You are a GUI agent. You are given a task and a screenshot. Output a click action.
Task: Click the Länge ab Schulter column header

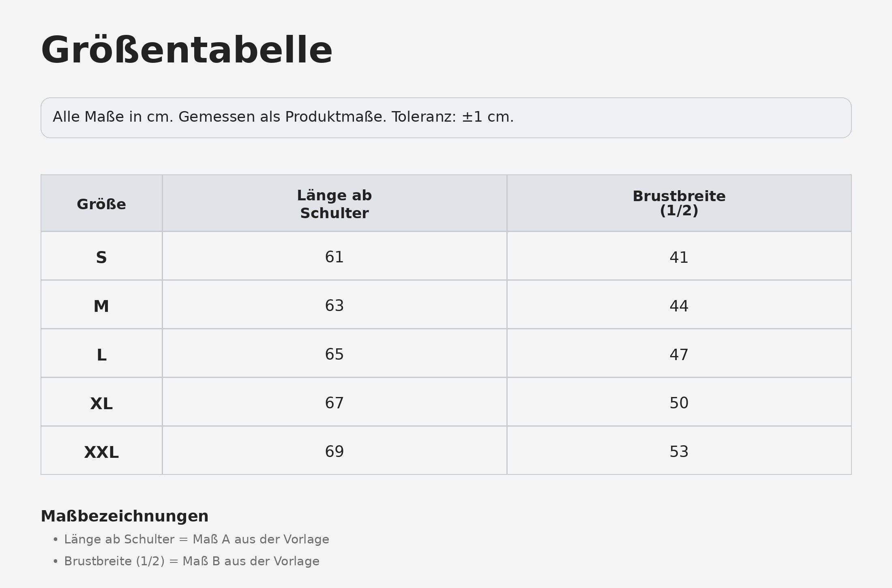coord(334,204)
